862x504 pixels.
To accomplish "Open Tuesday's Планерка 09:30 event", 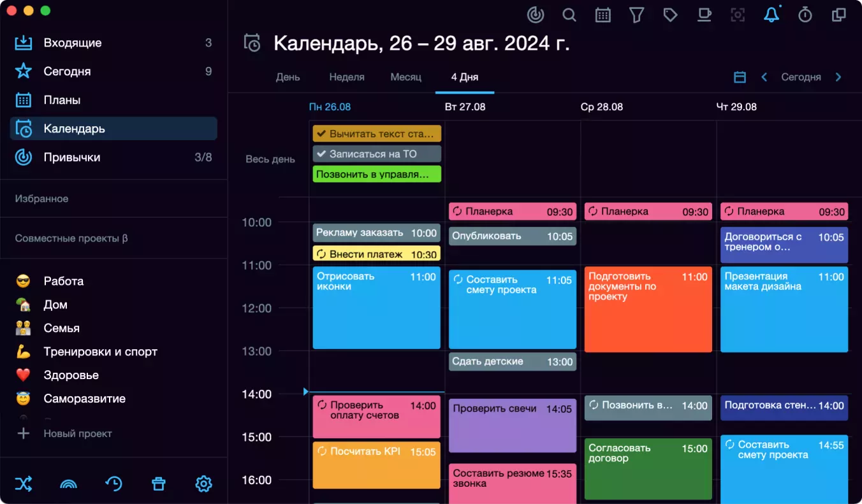I will pyautogui.click(x=513, y=211).
